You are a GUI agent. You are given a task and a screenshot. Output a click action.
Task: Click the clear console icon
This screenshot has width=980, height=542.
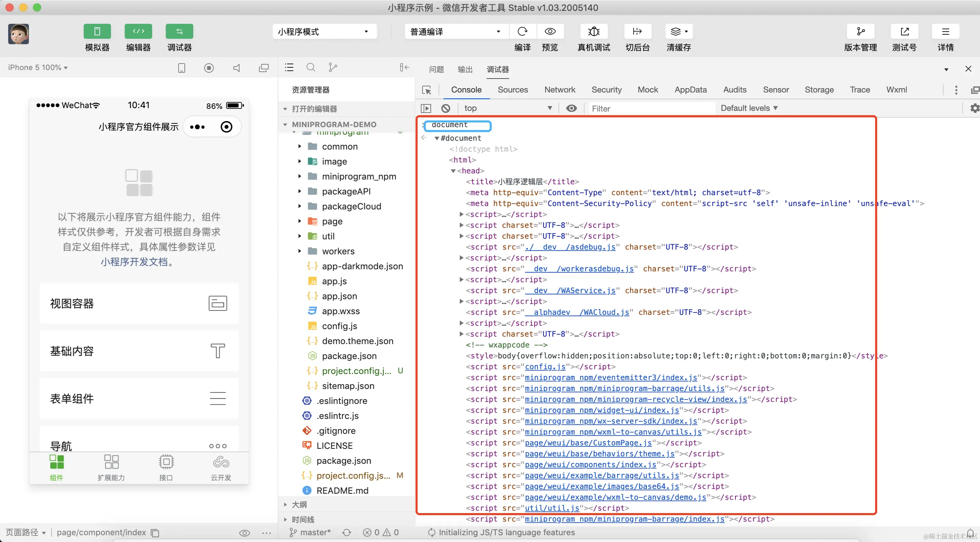coord(445,108)
